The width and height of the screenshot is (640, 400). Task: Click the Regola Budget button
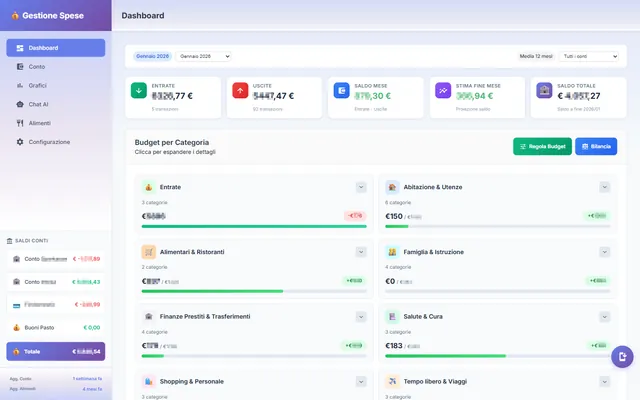pyautogui.click(x=542, y=146)
